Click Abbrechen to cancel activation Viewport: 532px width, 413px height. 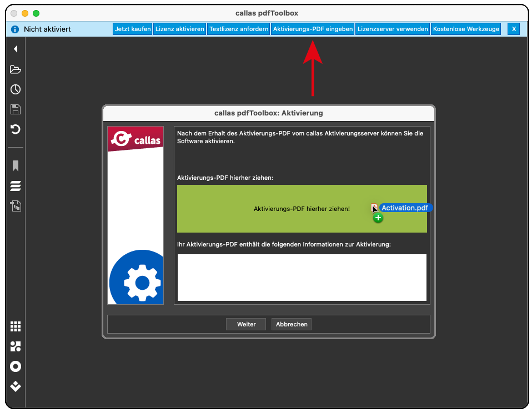[292, 324]
